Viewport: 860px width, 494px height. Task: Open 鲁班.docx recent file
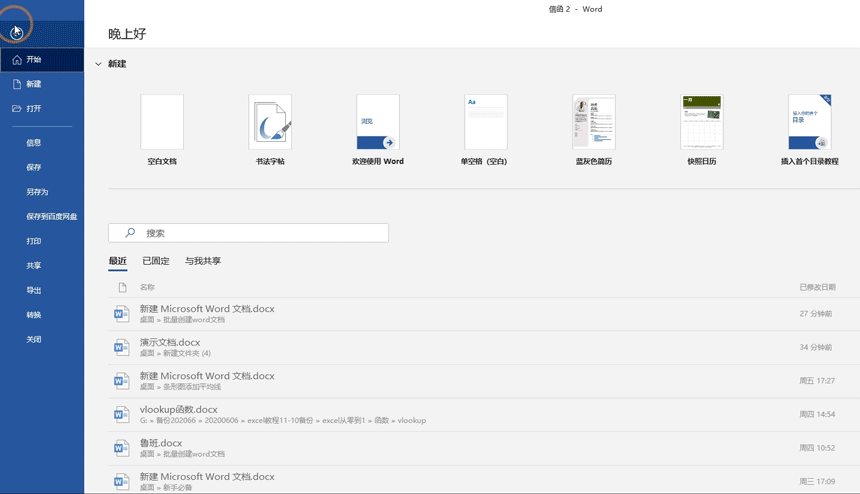pos(484,448)
